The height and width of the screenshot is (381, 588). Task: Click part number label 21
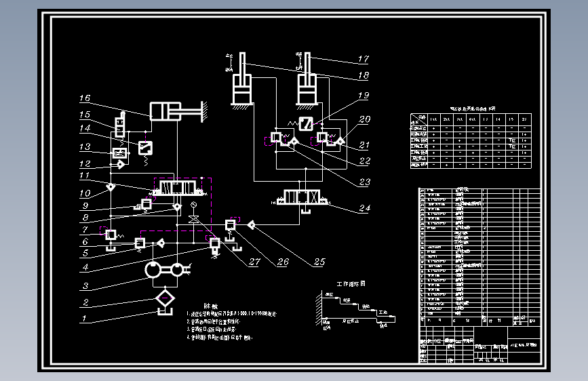tap(364, 145)
